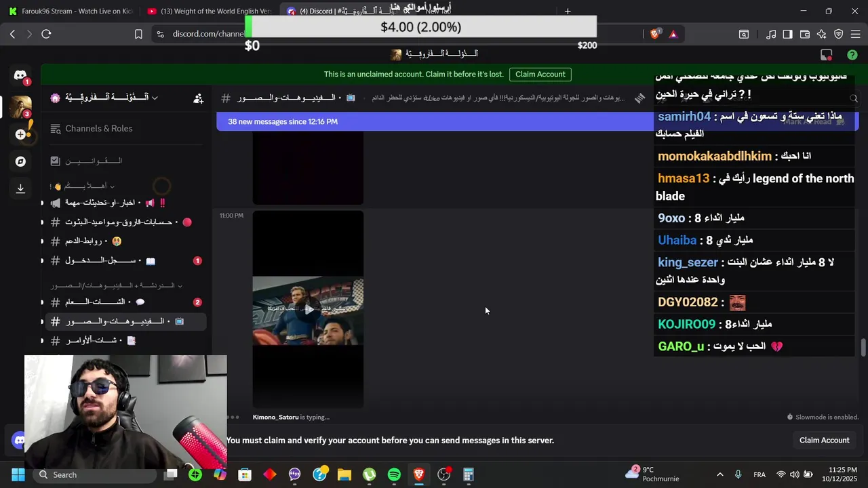Select the videos and photos channel
Screen dimensions: 868x488
pos(125,321)
